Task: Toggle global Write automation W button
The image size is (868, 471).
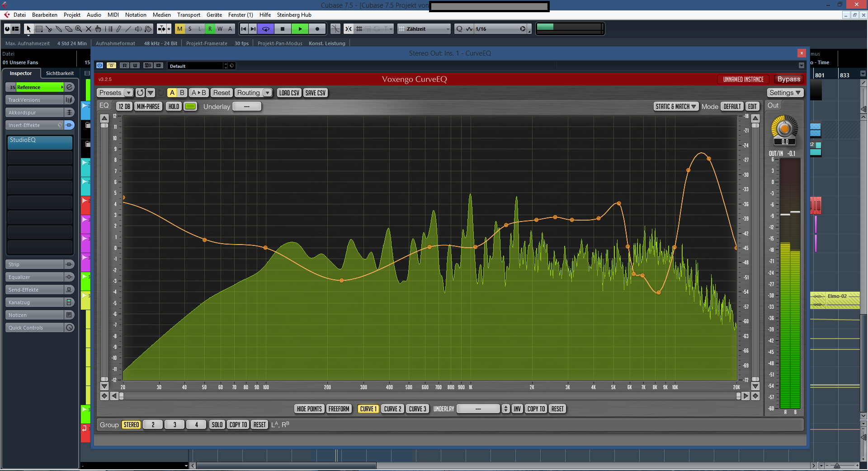Action: click(220, 29)
